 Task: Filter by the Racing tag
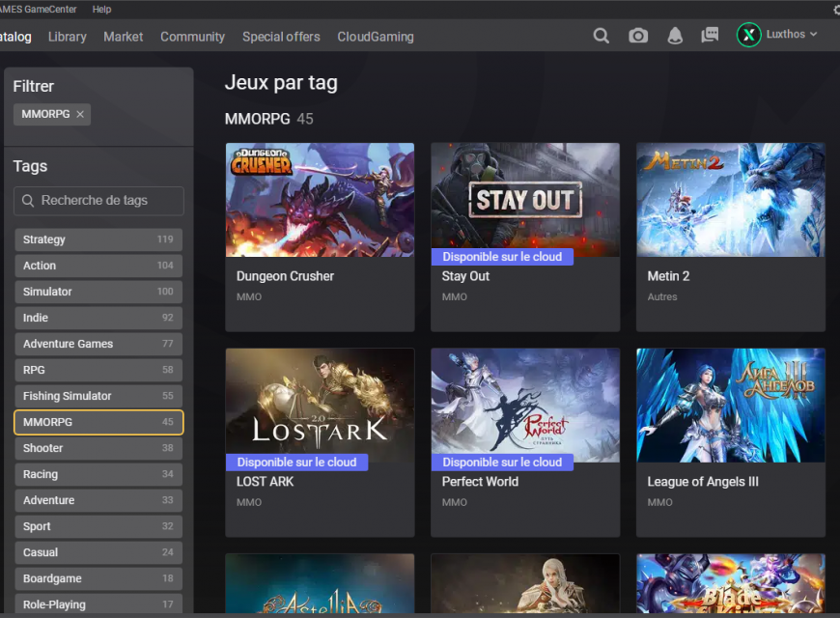(x=98, y=474)
